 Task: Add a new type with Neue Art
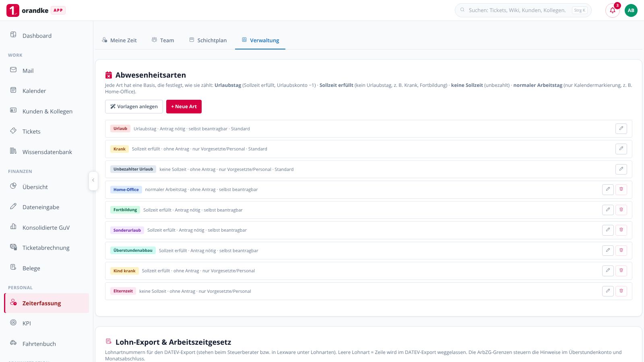click(184, 107)
